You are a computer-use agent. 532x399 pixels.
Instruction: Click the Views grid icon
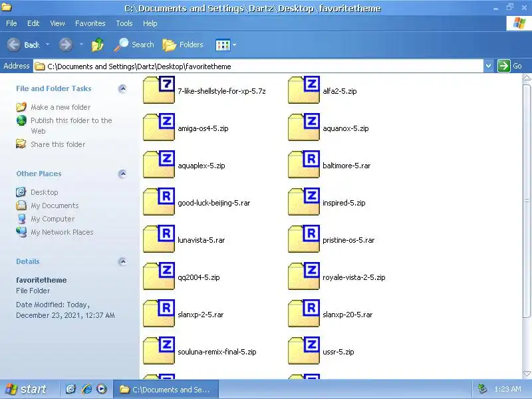pyautogui.click(x=223, y=45)
